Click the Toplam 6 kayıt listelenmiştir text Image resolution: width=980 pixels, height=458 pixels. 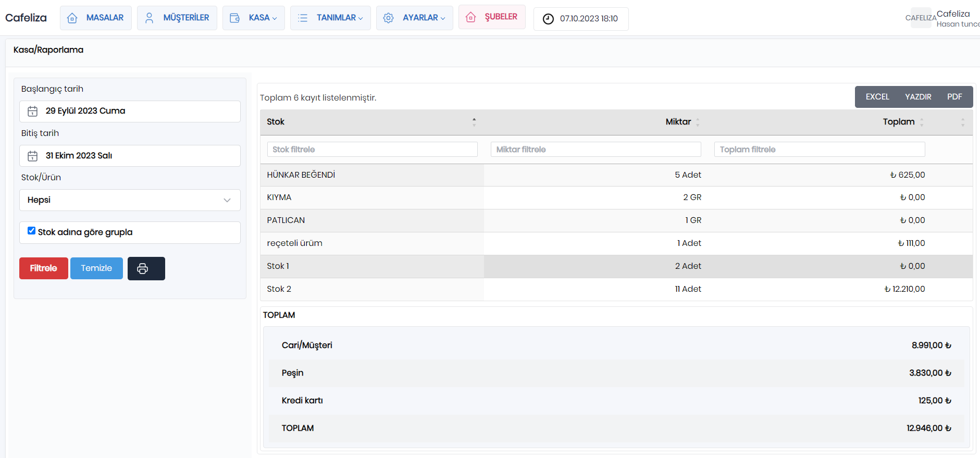point(318,98)
